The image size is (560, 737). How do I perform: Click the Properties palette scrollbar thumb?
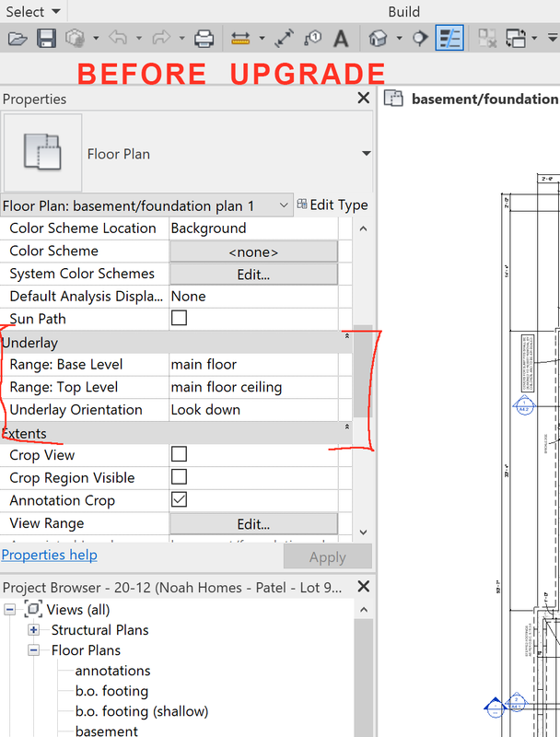point(363,371)
